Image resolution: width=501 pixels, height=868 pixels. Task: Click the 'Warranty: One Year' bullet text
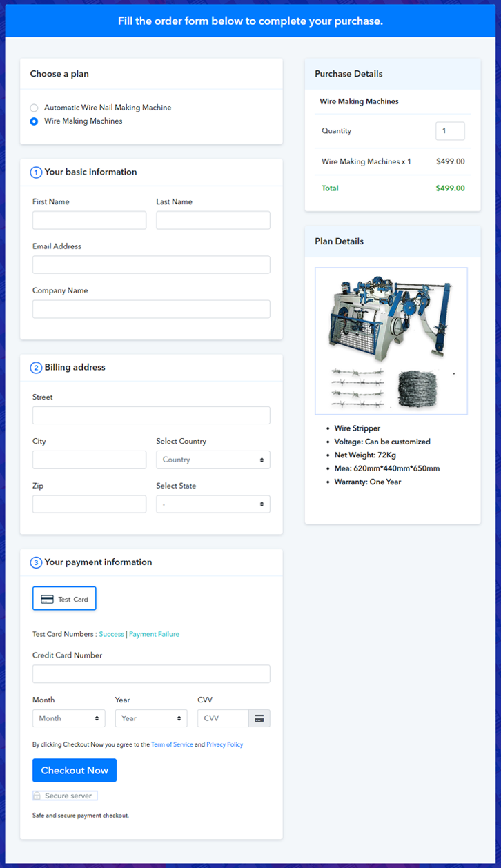tap(368, 482)
